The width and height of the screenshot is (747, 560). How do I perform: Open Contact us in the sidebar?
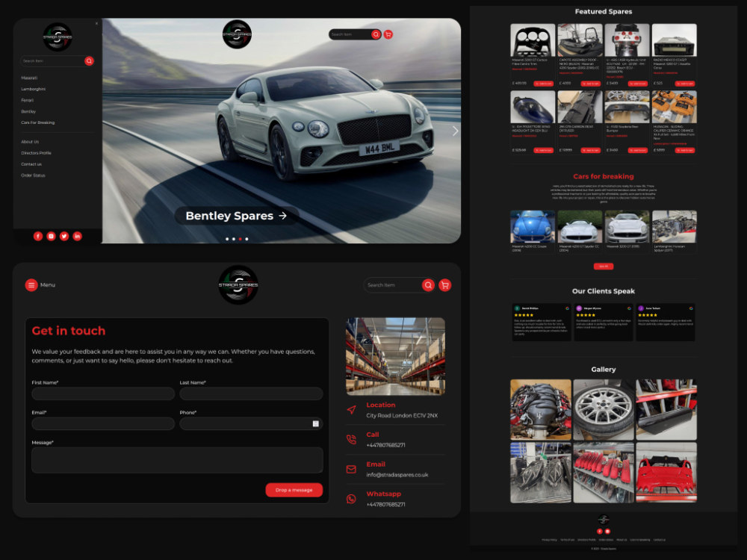pyautogui.click(x=31, y=164)
